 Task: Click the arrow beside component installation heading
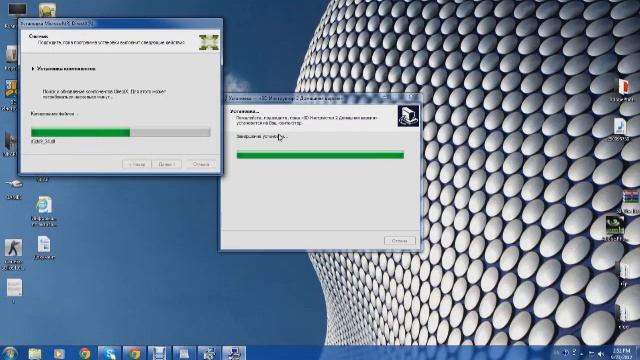coord(33,69)
